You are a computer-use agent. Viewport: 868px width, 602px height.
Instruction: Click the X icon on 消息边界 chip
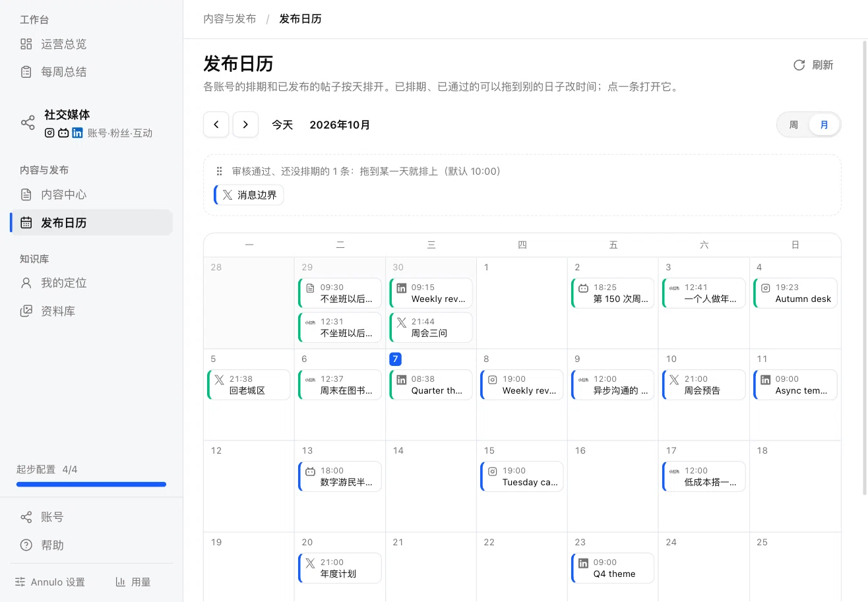[228, 195]
